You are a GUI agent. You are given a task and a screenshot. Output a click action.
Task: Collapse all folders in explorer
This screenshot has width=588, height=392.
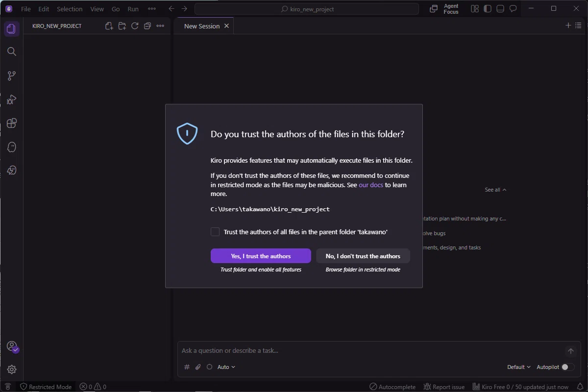(x=147, y=26)
